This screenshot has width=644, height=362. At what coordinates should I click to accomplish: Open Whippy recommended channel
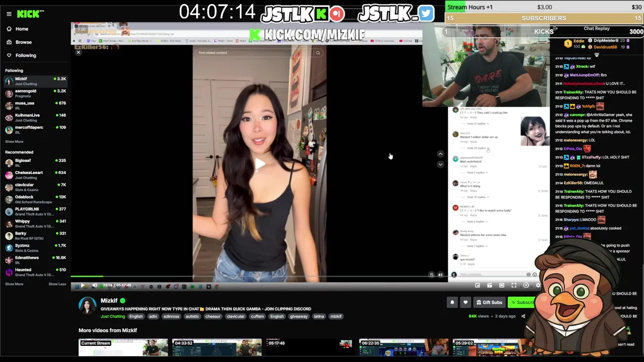(35, 223)
